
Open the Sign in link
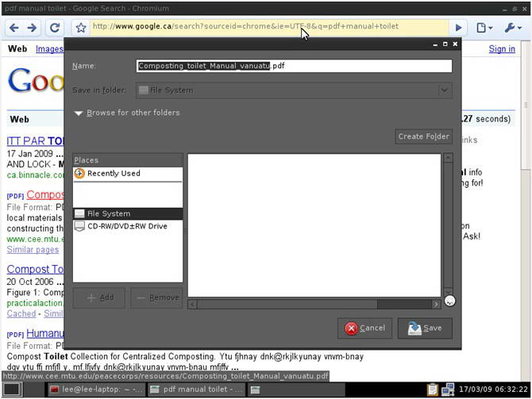click(x=502, y=48)
